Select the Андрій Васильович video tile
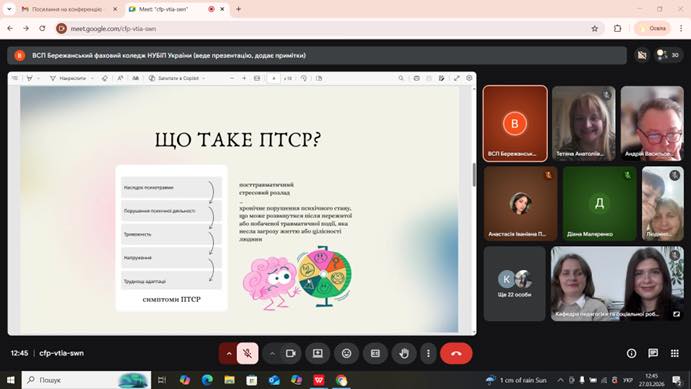This screenshot has height=389, width=691. point(652,123)
